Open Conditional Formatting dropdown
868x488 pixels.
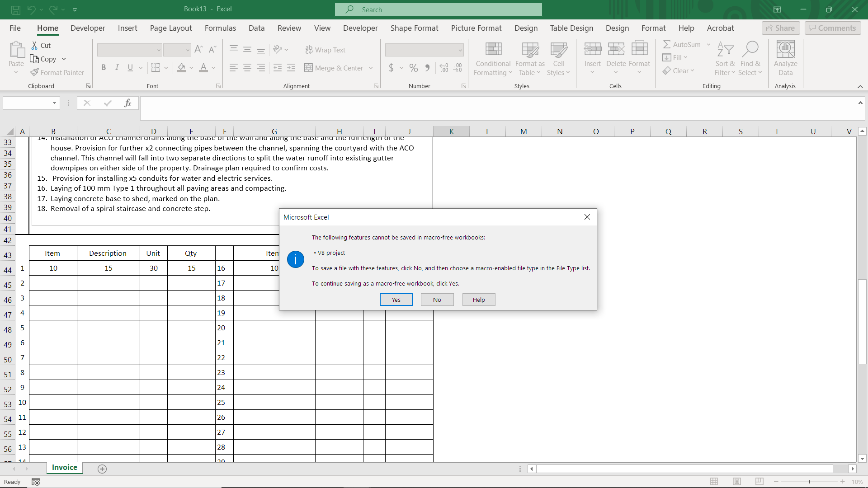coord(493,59)
